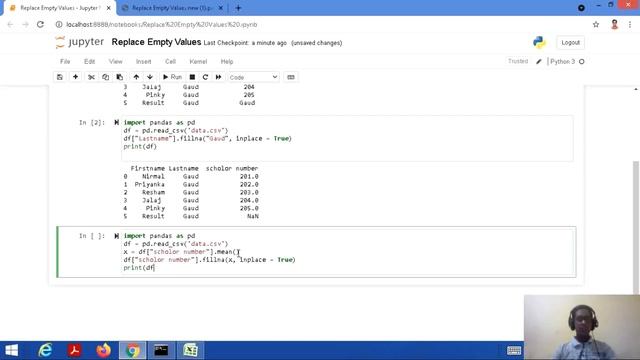Click the Python 3 kernel indicator
The height and width of the screenshot is (360, 640).
[562, 62]
